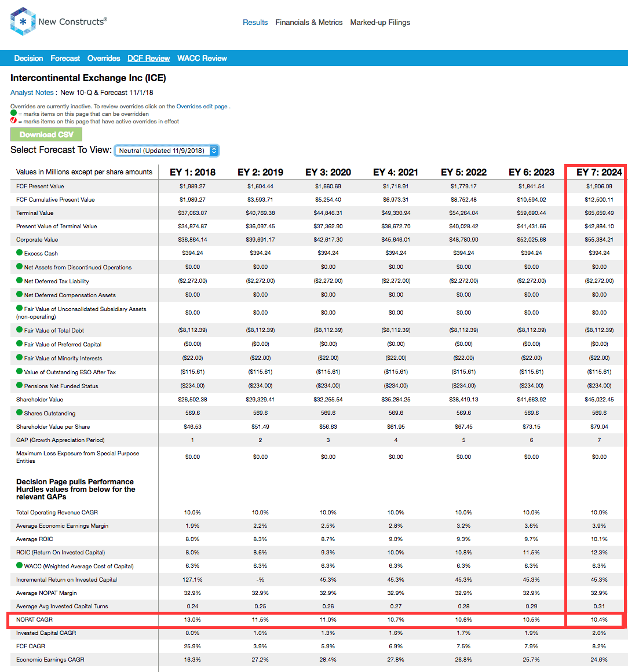The width and height of the screenshot is (628, 672).
Task: Click the green dot for Value of Outstanding ESO
Action: click(x=19, y=371)
